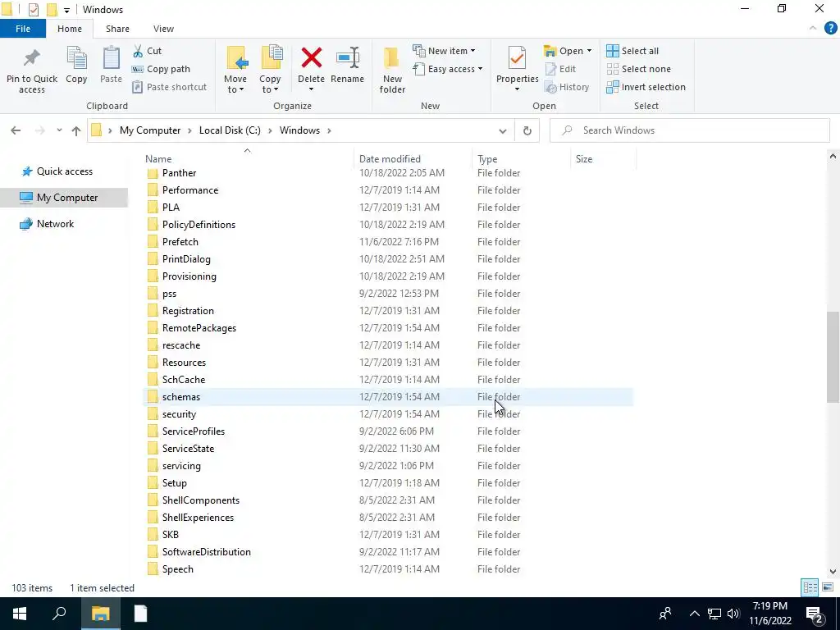Refresh the Windows folder view
The width and height of the screenshot is (840, 630).
point(527,130)
